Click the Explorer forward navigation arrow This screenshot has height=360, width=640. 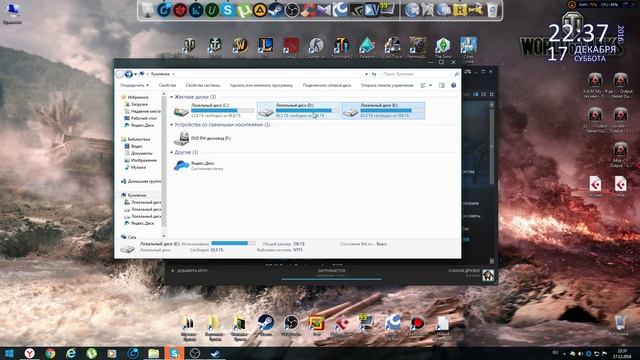[129, 74]
